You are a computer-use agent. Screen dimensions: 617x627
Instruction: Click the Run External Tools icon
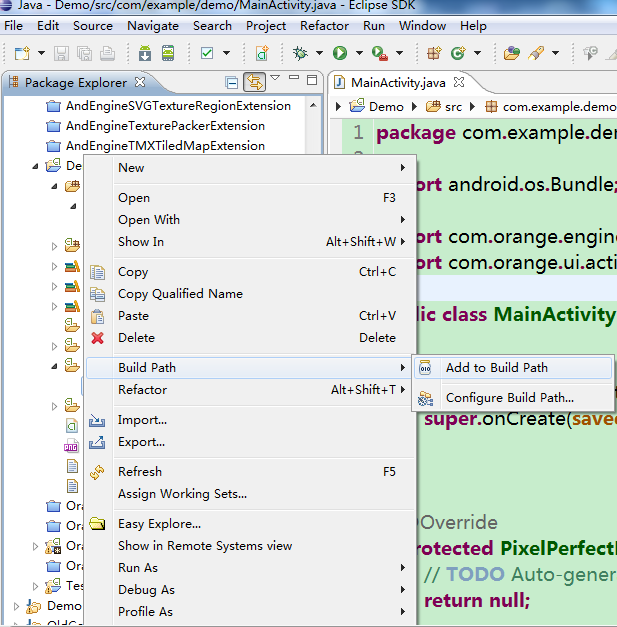(379, 53)
